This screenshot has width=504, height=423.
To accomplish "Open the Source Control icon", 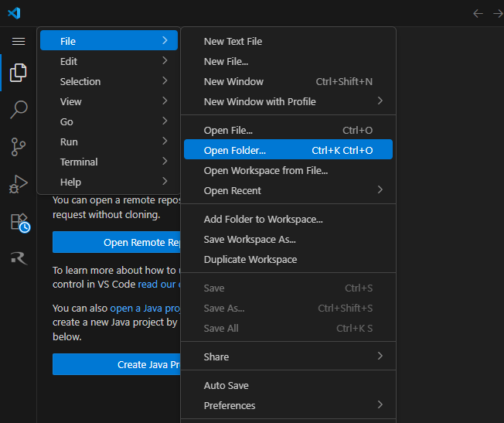I will 19,146.
